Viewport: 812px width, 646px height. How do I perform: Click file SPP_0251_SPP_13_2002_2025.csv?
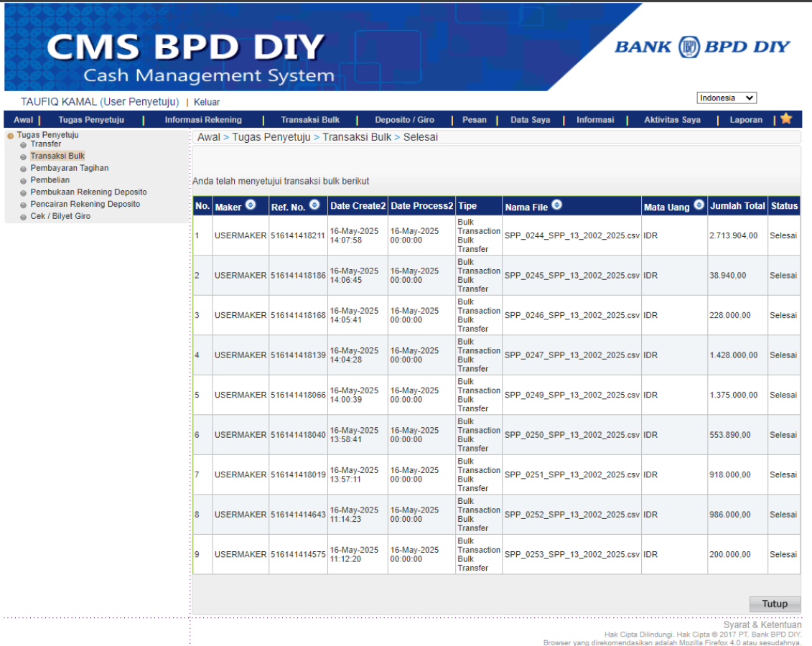point(571,474)
